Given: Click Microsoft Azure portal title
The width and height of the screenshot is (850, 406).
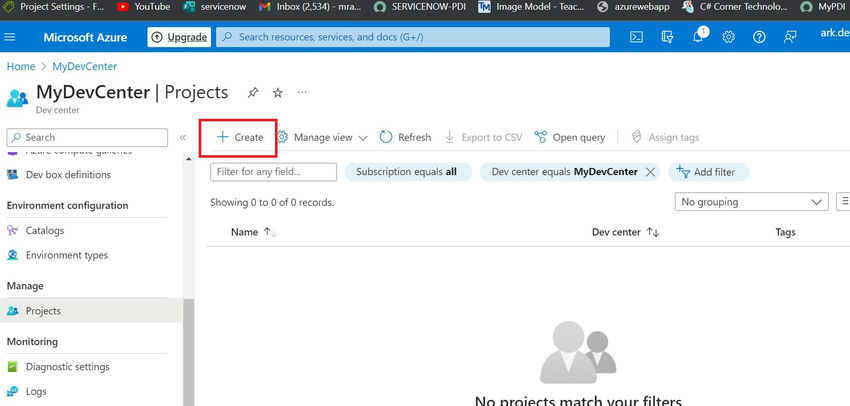Looking at the screenshot, I should click(x=85, y=37).
